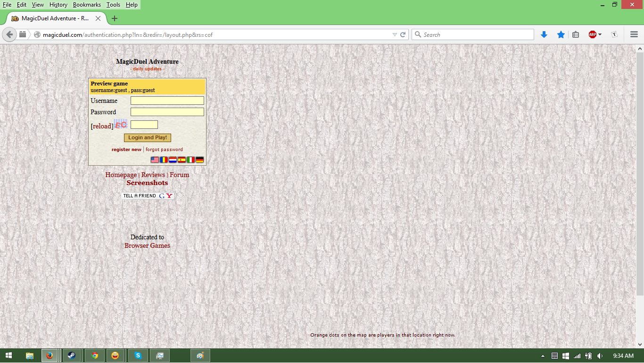The image size is (644, 363).
Task: Click the [reload] captcha link
Action: pos(102,126)
